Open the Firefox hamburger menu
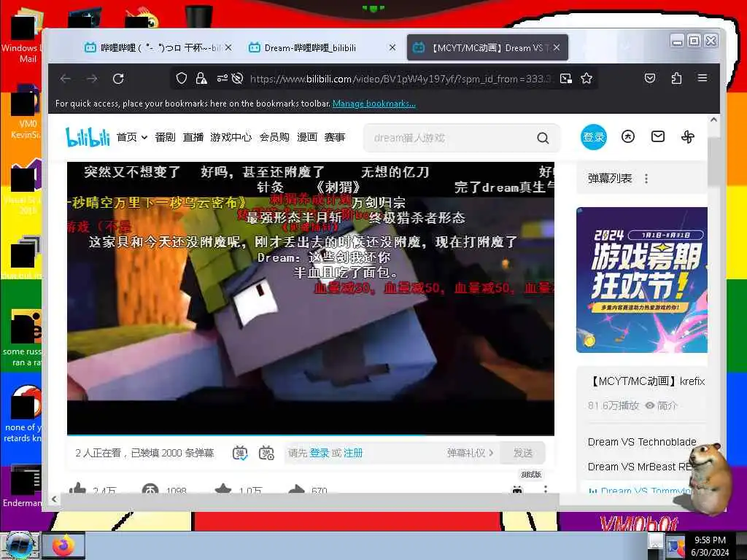Viewport: 747px width, 560px height. (x=703, y=77)
